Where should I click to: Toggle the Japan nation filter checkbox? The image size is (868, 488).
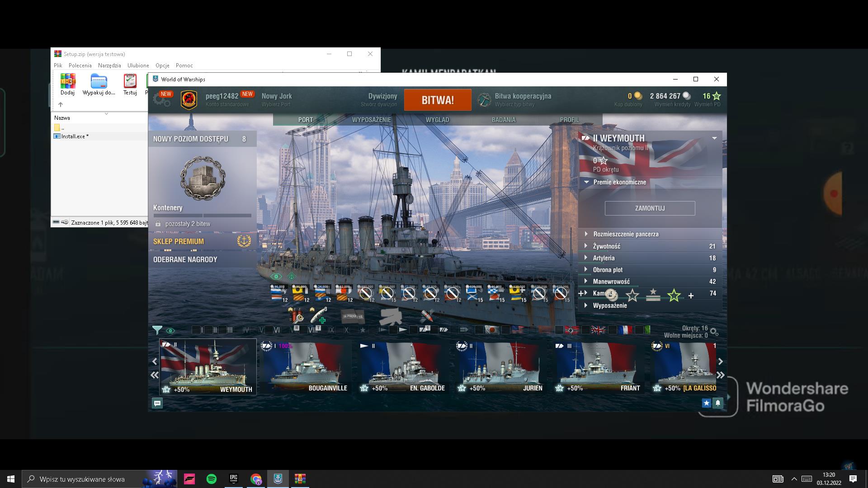coord(479,330)
